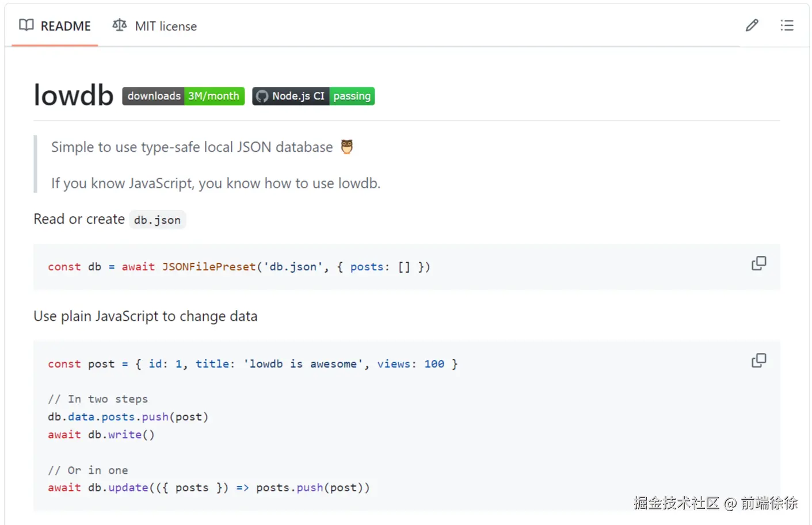This screenshot has height=525, width=812.
Task: Click the 'await db.update' code line
Action: [x=209, y=488]
